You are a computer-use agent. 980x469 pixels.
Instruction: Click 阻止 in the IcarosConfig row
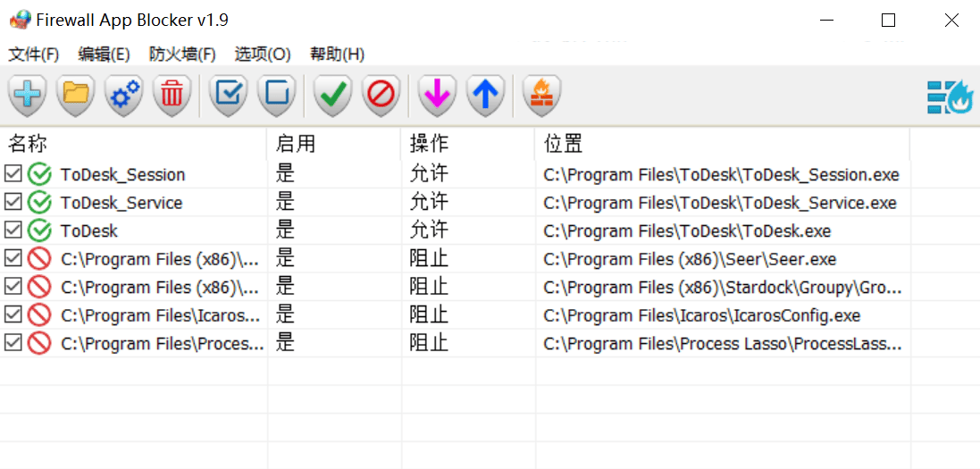[429, 315]
